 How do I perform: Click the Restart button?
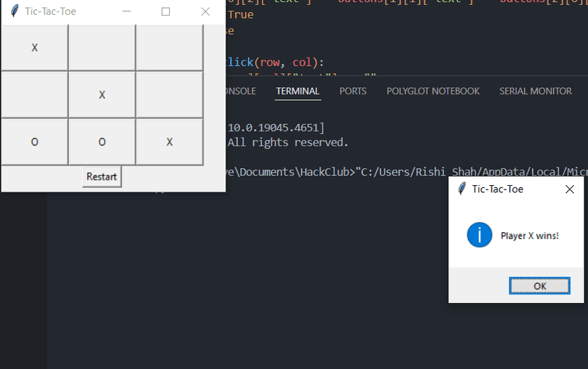102,177
